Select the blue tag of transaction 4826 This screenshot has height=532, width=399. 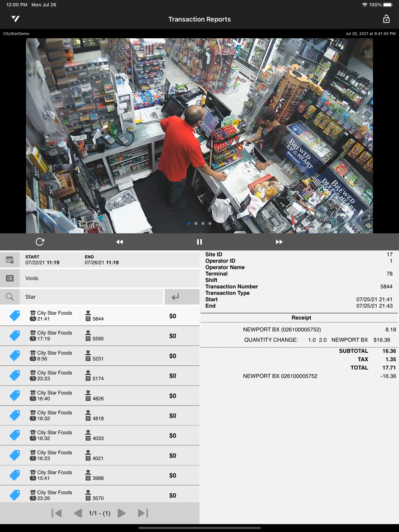point(15,396)
